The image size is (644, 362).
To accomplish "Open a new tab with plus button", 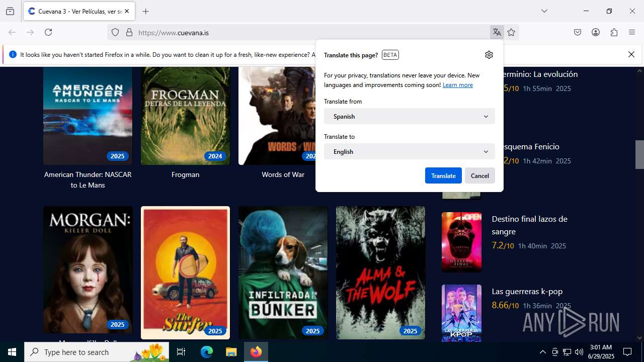I will coord(145,11).
